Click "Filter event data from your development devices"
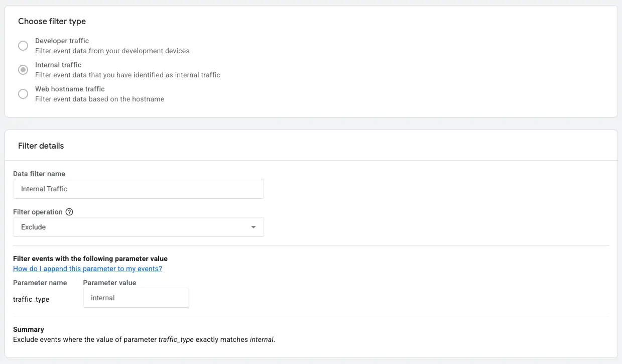 point(112,51)
